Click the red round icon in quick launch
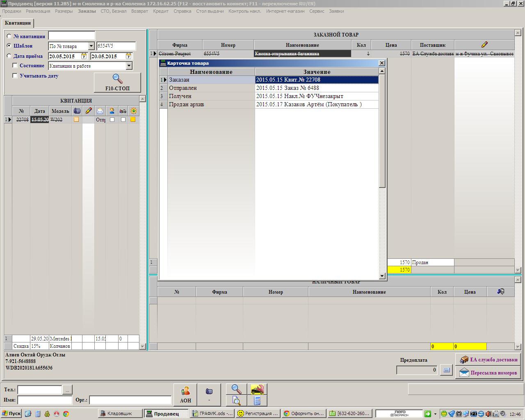The width and height of the screenshot is (525, 420). pyautogui.click(x=57, y=413)
